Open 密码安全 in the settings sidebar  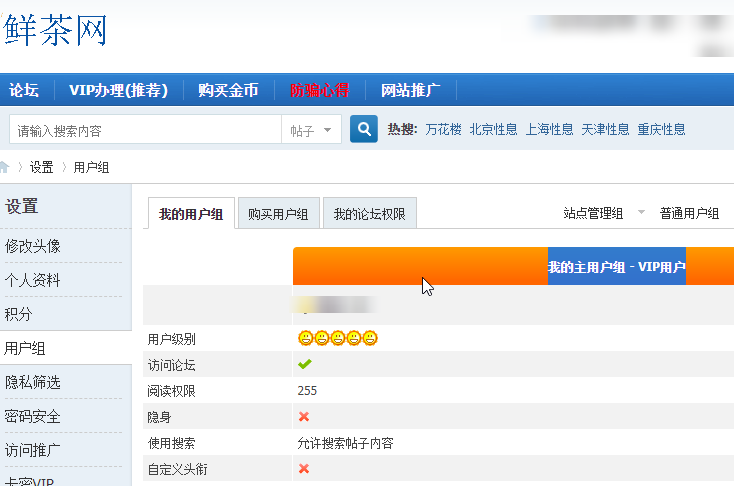point(33,416)
